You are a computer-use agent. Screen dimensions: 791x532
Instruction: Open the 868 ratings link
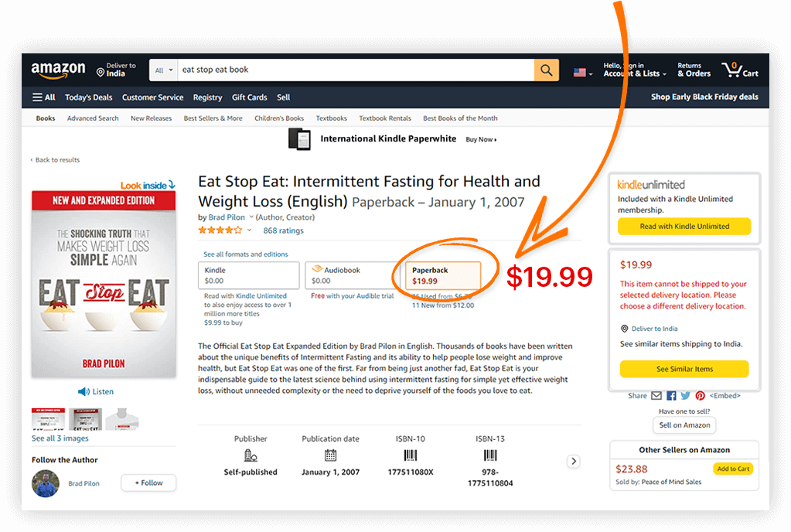point(283,230)
